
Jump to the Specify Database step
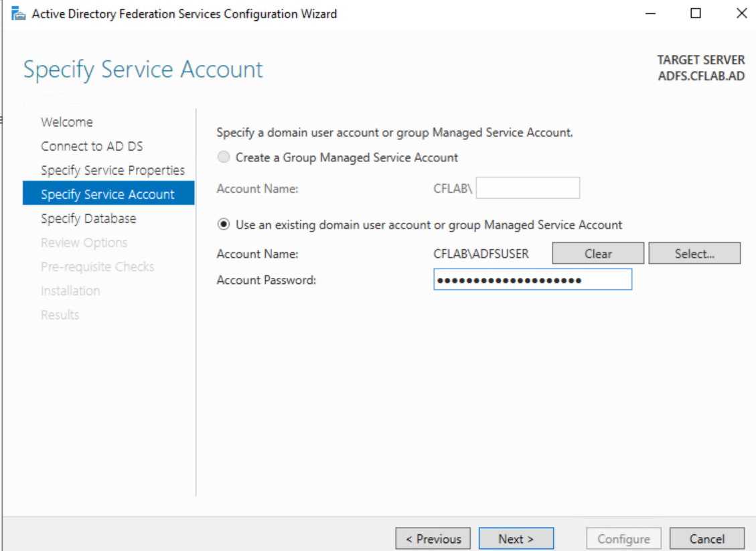click(88, 218)
